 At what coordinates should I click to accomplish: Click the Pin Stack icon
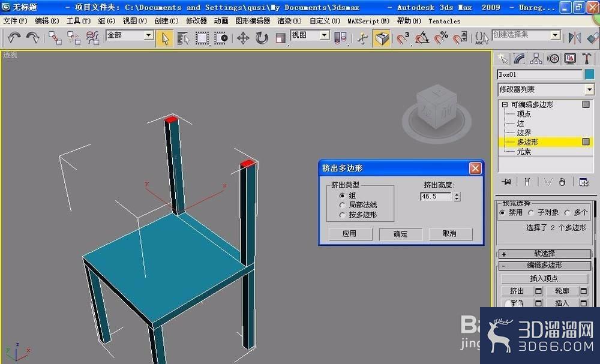click(x=506, y=182)
